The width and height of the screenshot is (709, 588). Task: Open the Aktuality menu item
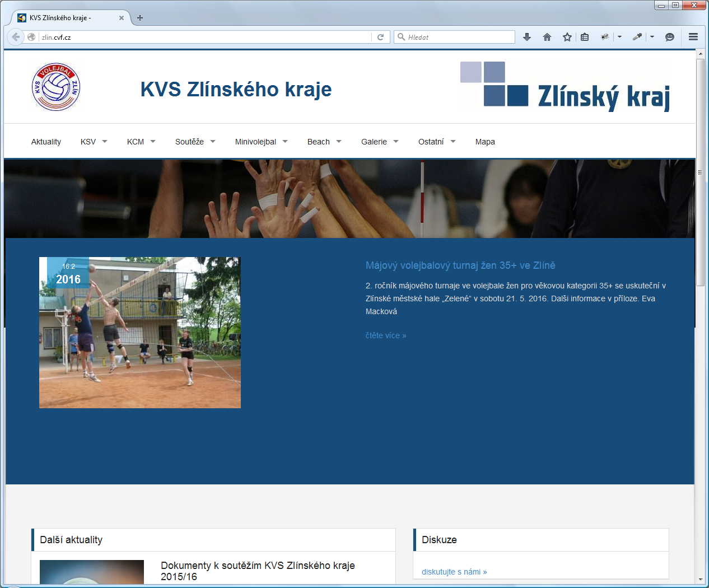pos(46,142)
